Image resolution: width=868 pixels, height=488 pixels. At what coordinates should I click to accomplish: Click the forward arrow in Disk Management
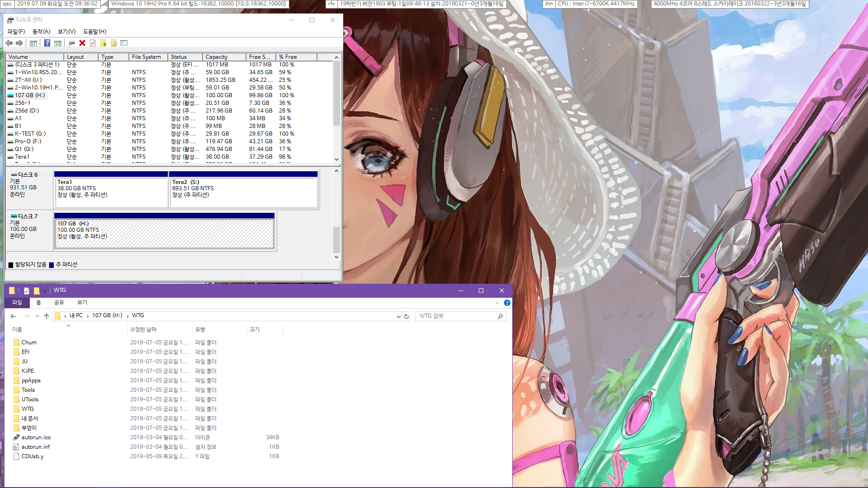(x=19, y=43)
